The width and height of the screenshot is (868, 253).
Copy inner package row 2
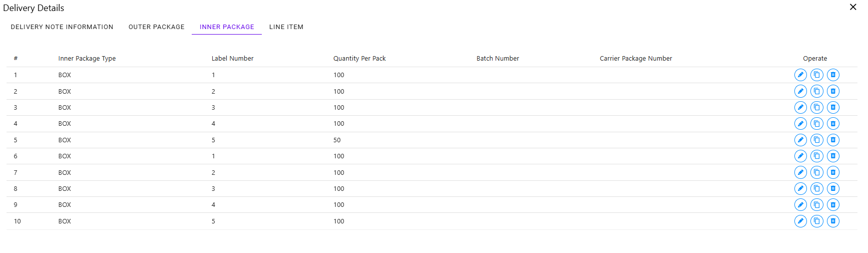click(816, 91)
